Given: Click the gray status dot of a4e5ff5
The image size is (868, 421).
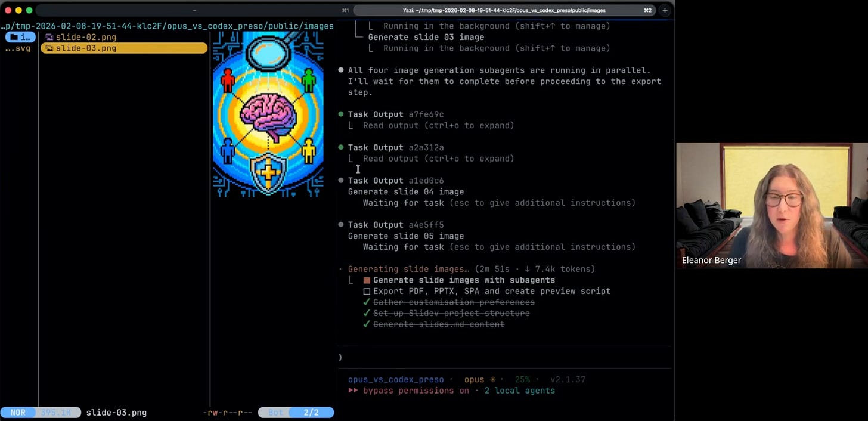Looking at the screenshot, I should coord(341,225).
